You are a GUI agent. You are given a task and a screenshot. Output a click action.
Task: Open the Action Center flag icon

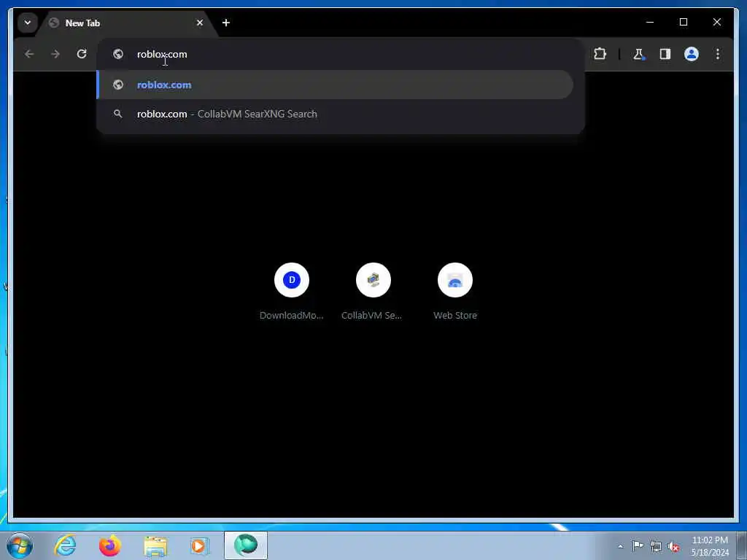point(638,545)
